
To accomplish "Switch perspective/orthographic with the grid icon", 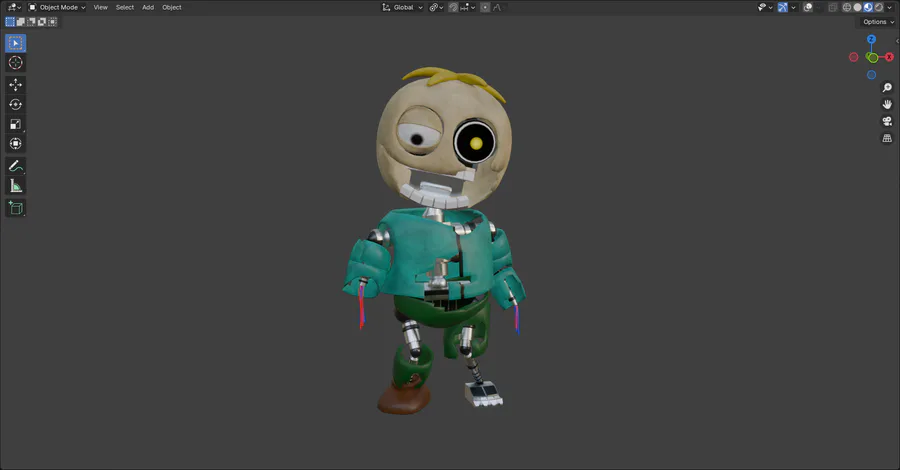I will [x=887, y=138].
